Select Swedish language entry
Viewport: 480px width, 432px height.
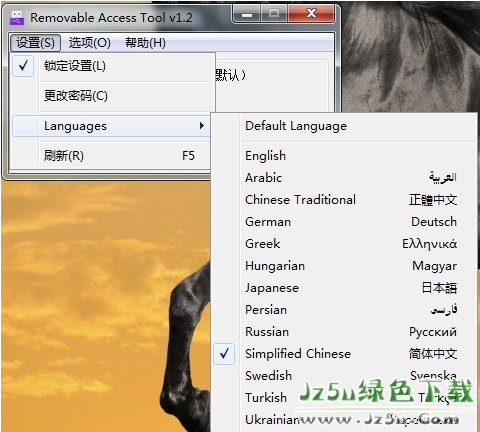pyautogui.click(x=345, y=376)
